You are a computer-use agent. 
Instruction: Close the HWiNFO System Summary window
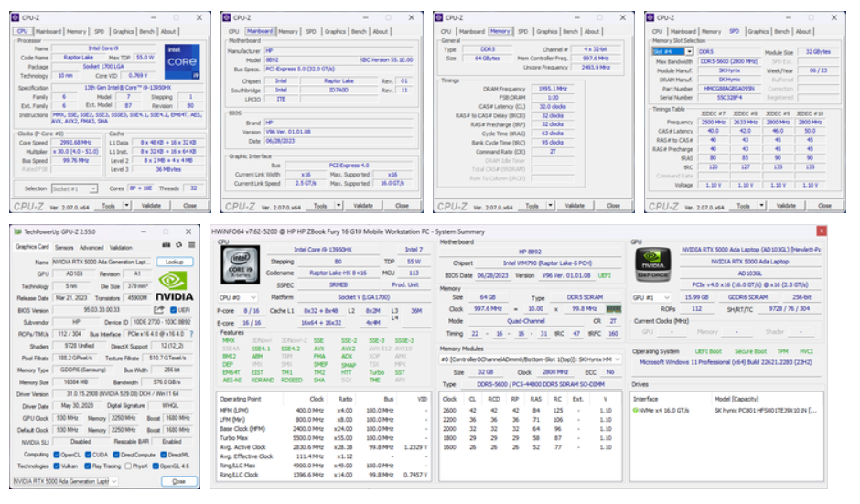click(x=821, y=231)
